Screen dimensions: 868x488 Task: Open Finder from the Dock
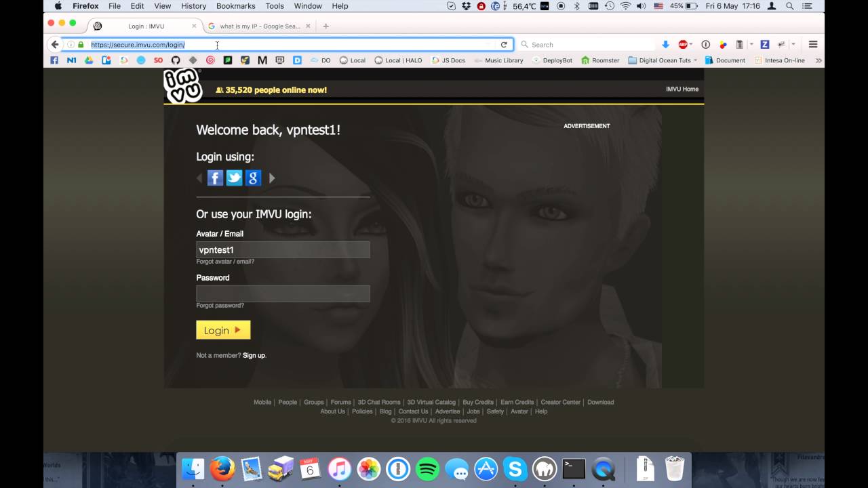(194, 469)
